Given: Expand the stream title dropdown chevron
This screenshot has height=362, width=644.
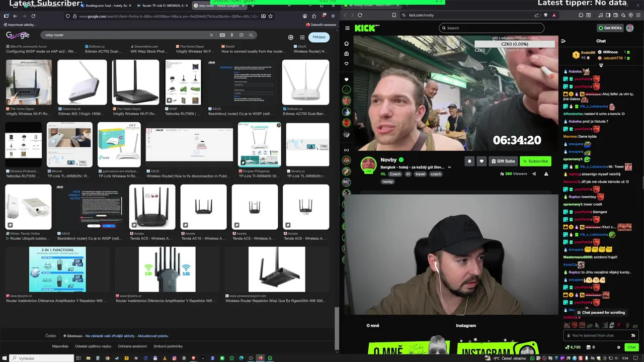Looking at the screenshot, I should coord(449,167).
